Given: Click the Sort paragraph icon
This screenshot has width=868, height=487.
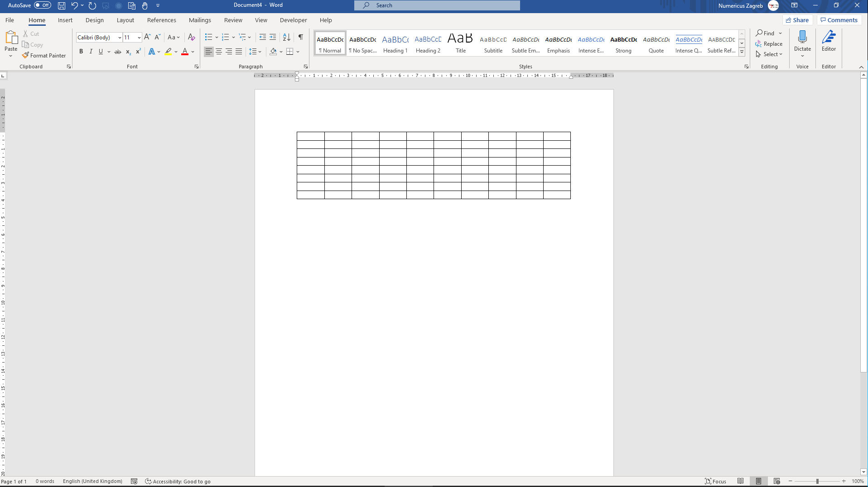Looking at the screenshot, I should [286, 37].
